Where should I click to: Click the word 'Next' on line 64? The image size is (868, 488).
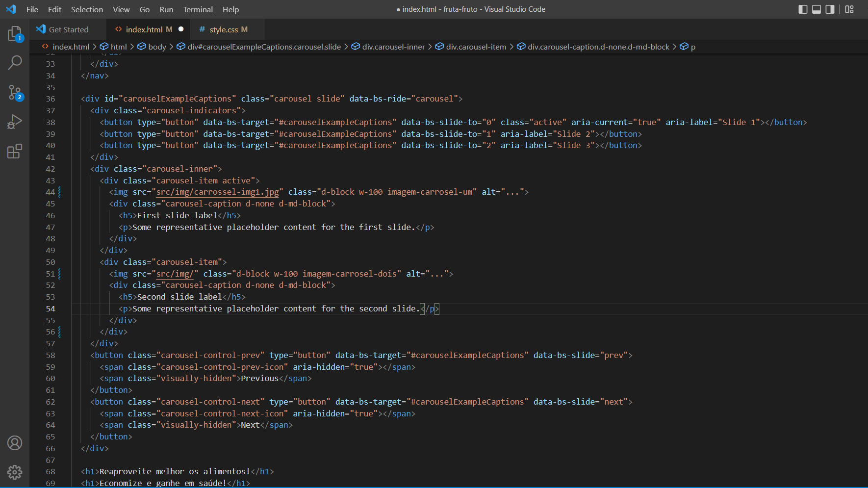pos(250,425)
